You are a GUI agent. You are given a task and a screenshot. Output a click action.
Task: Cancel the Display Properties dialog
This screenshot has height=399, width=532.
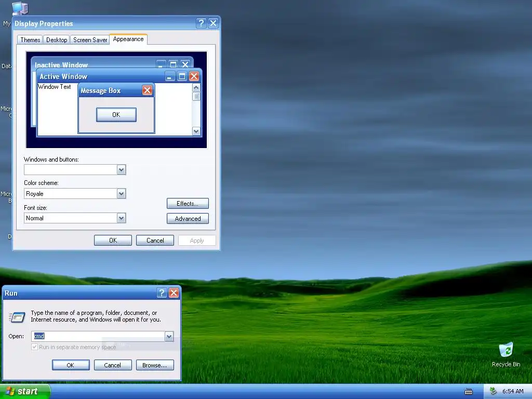155,240
